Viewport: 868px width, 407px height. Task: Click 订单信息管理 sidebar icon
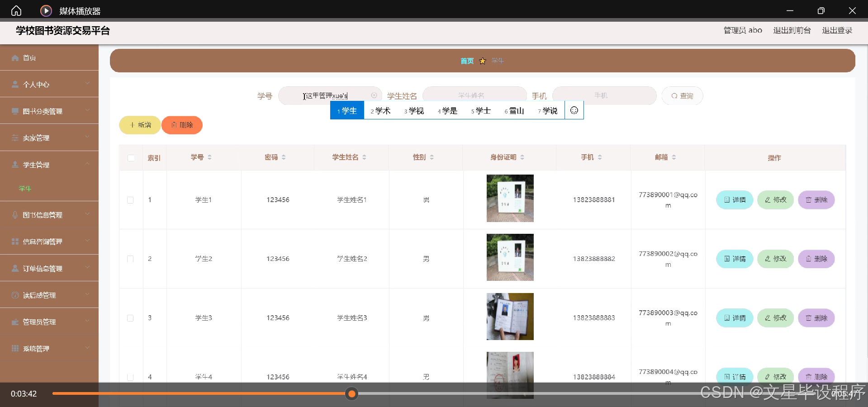tap(15, 268)
